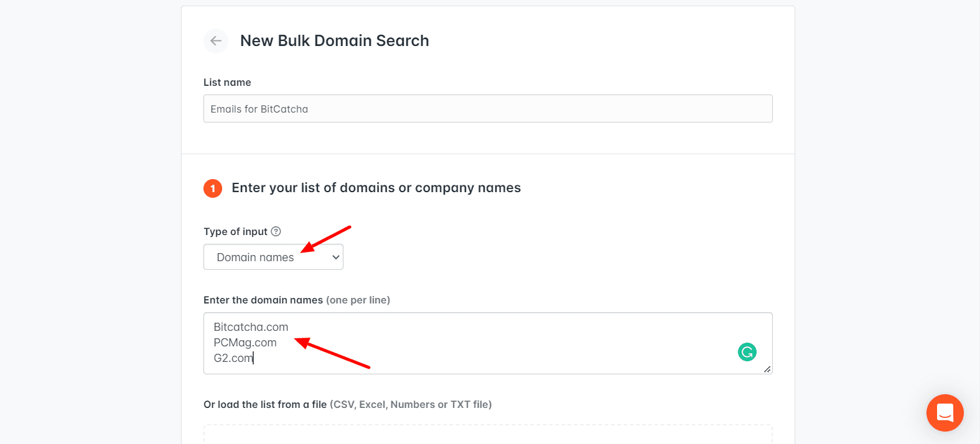Click the chevron on Type of input select
This screenshot has height=444, width=980.
pyautogui.click(x=336, y=257)
